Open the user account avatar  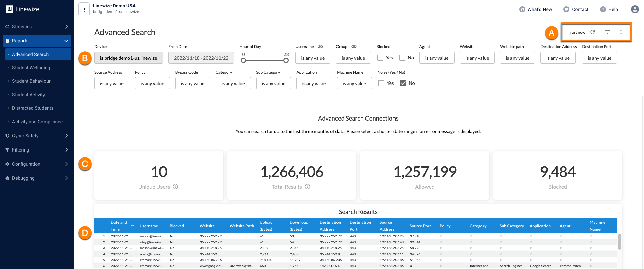pos(635,9)
